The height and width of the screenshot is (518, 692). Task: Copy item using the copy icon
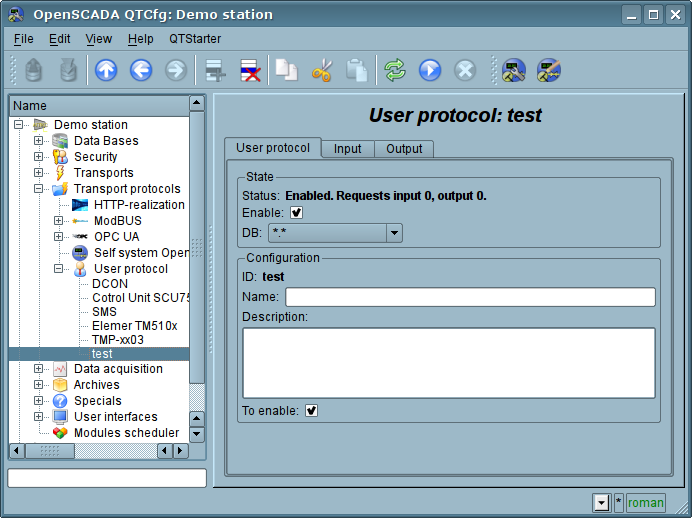pyautogui.click(x=287, y=70)
